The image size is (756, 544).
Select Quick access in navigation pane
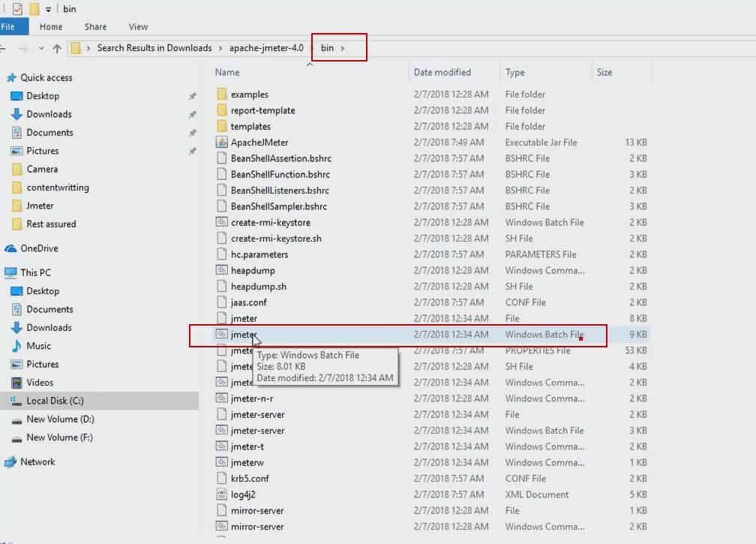[x=46, y=77]
